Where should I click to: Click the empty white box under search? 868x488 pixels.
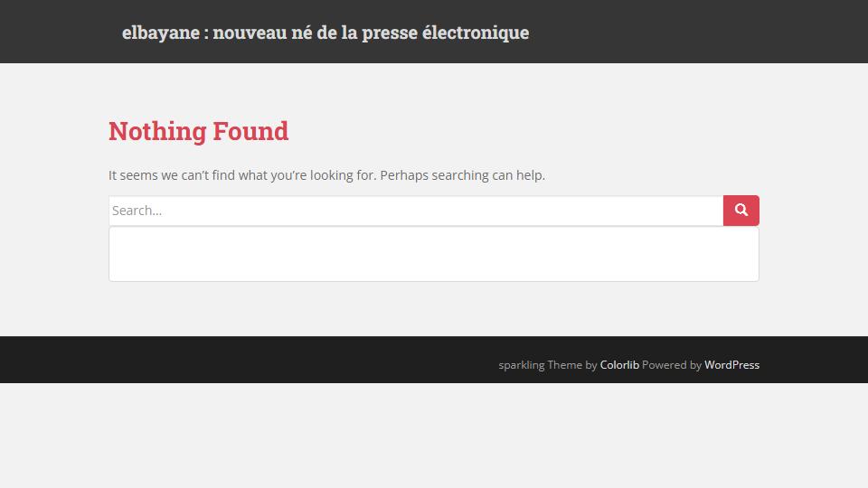434,254
